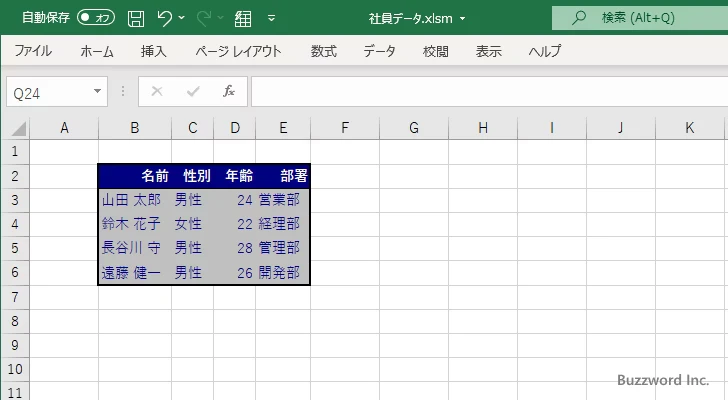Click the 性別 header cell
Viewport: 728px width, 400px height.
[193, 176]
